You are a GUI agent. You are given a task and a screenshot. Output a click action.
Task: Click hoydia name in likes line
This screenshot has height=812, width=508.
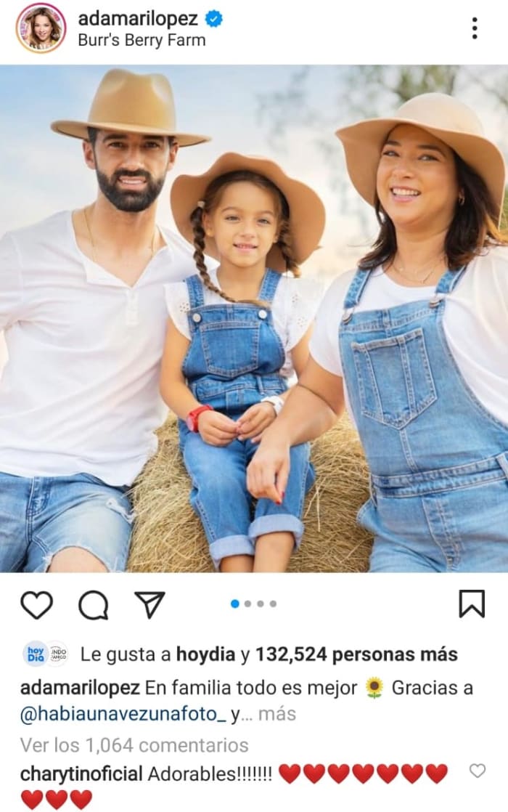(x=206, y=654)
